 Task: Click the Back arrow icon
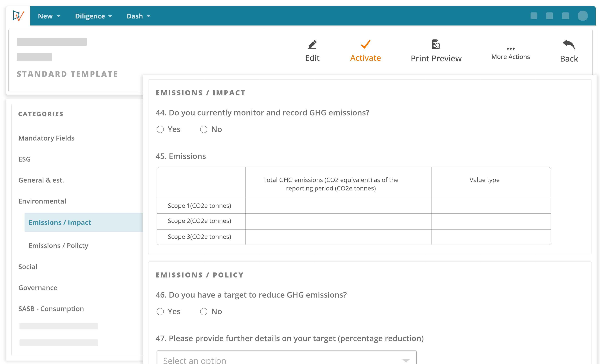point(569,44)
